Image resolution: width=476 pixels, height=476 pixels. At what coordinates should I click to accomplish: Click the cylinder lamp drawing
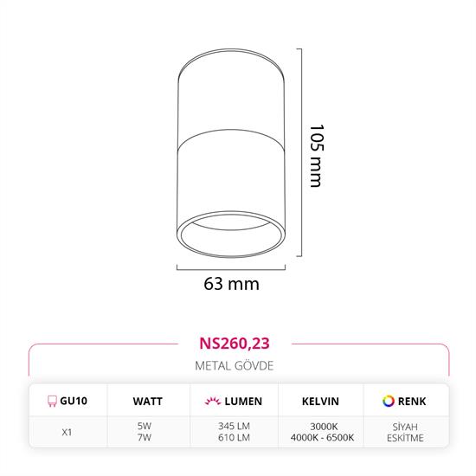231,153
